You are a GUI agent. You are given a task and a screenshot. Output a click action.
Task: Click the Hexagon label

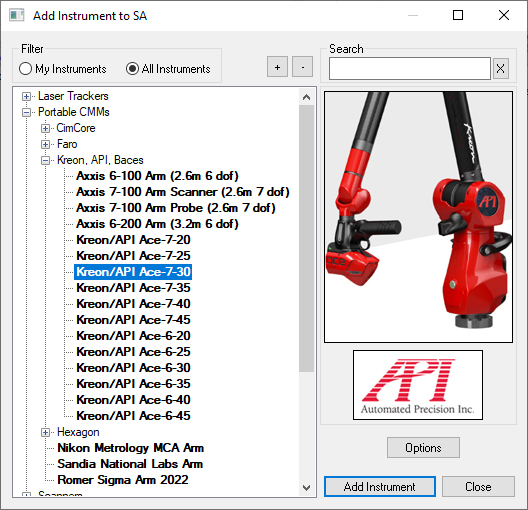click(78, 432)
